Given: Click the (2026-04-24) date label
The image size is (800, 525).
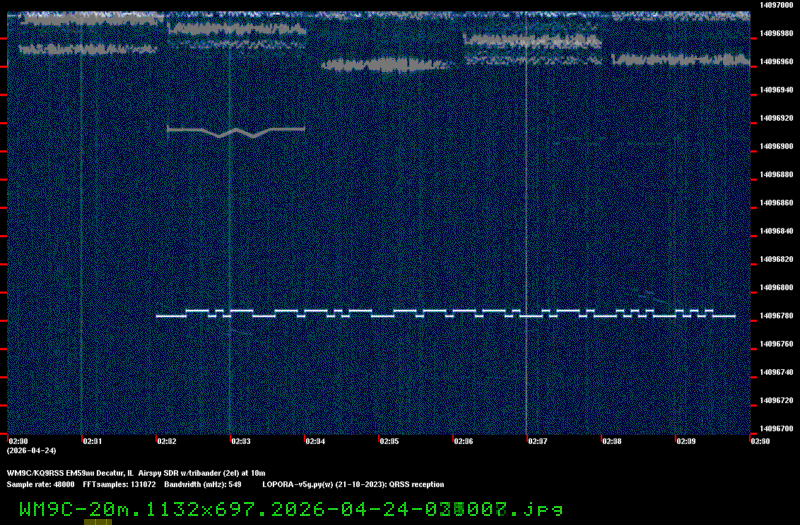Looking at the screenshot, I should (32, 451).
